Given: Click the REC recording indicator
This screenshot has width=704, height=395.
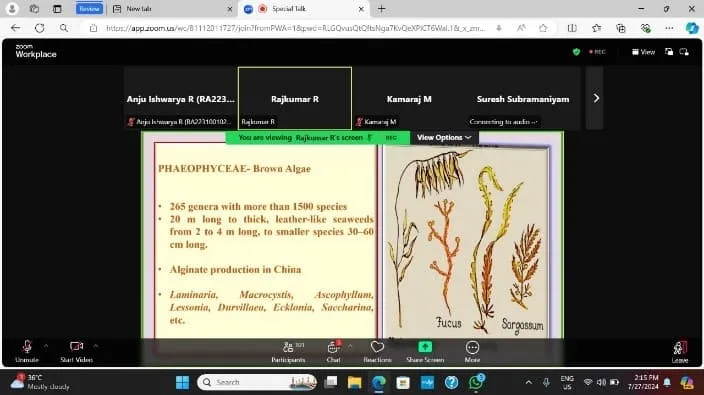Looking at the screenshot, I should pyautogui.click(x=597, y=52).
